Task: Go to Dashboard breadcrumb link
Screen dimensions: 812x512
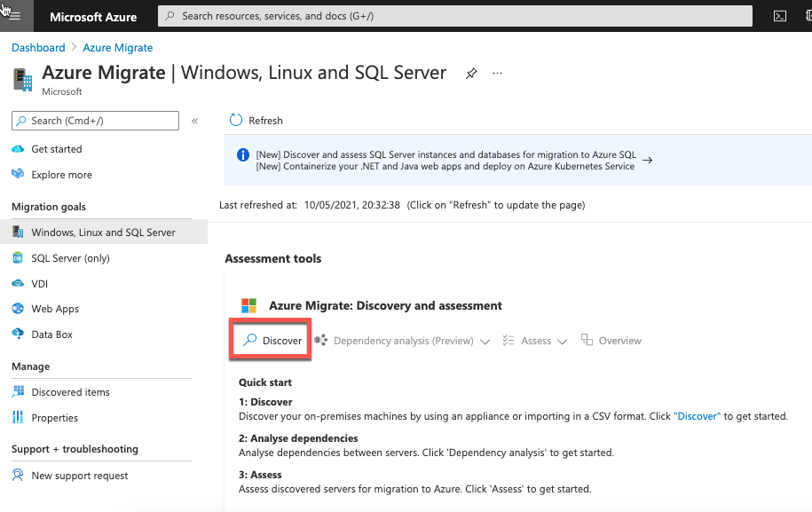Action: 38,48
